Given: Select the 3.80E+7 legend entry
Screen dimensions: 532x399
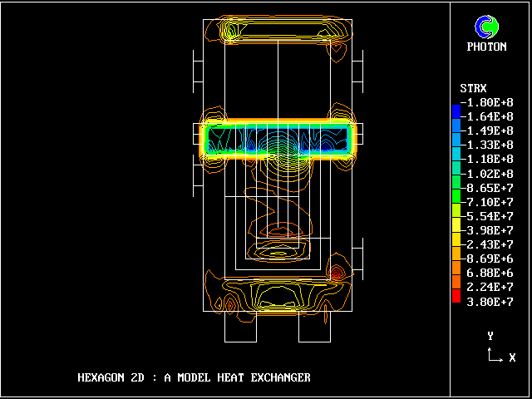Looking at the screenshot, I should coord(491,301).
